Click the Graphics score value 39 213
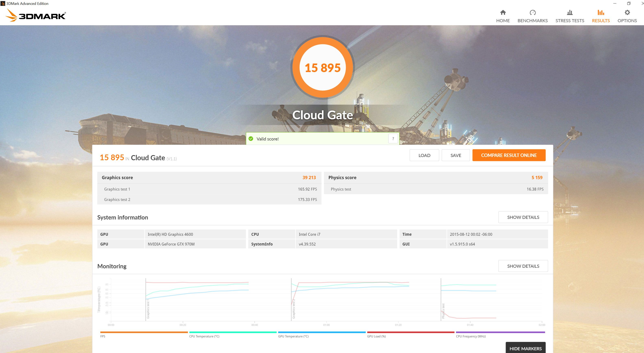The height and width of the screenshot is (353, 644). click(309, 178)
